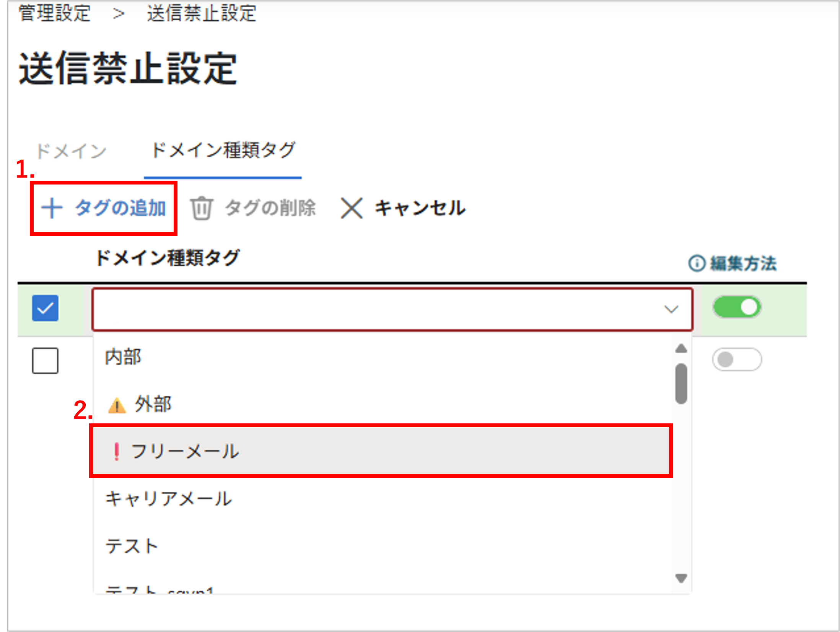The image size is (840, 632).
Task: Pick the テスト option in dropdown
Action: 132,546
